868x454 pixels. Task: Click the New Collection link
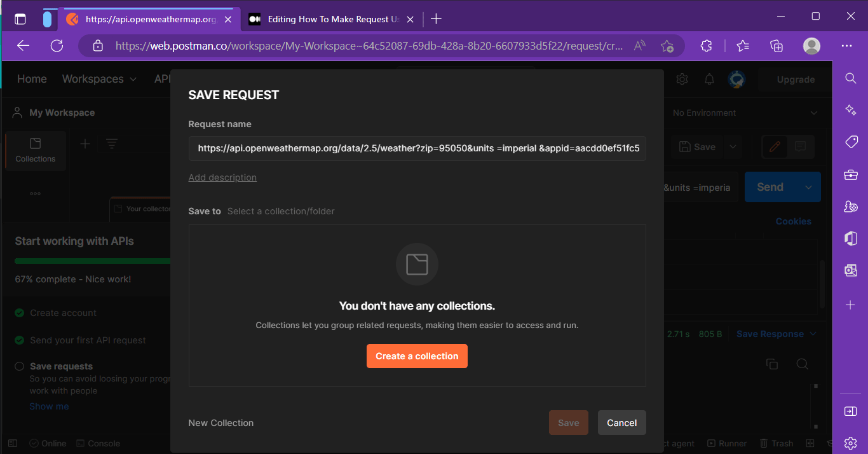(x=221, y=423)
